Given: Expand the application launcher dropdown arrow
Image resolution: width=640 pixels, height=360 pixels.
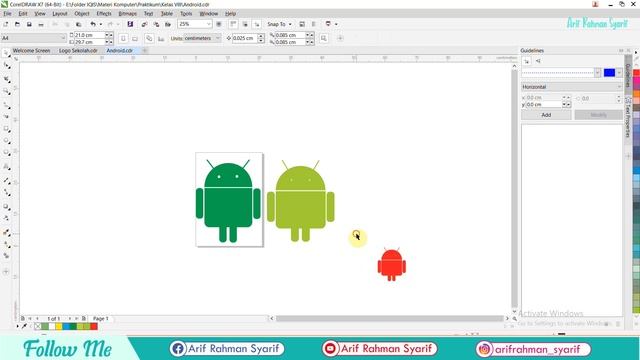Looking at the screenshot, I should coord(336,24).
